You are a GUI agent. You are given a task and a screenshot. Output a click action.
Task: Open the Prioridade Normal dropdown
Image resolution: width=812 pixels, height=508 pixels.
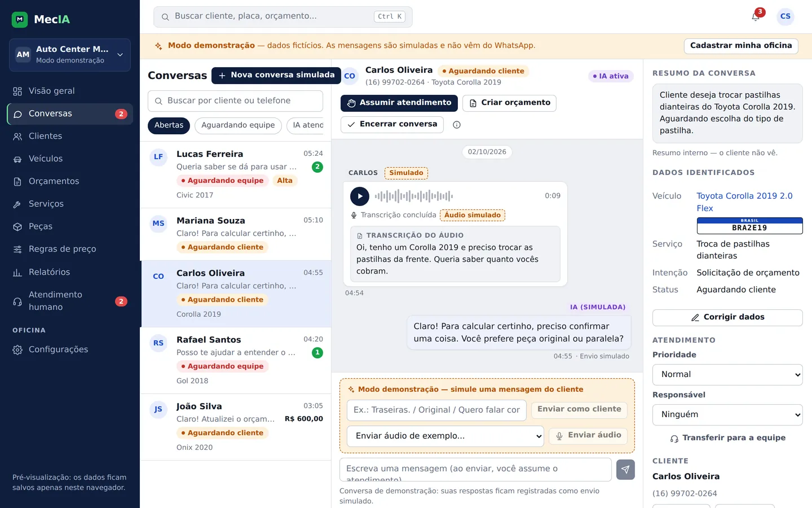pyautogui.click(x=727, y=375)
